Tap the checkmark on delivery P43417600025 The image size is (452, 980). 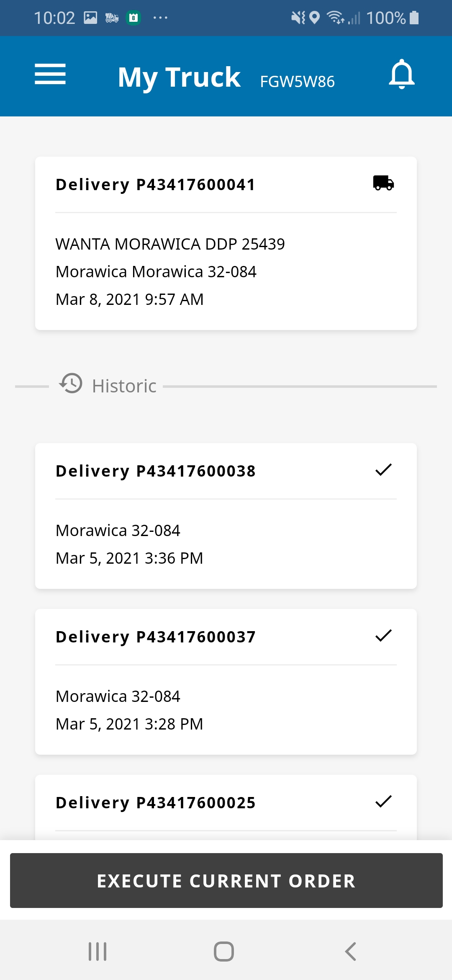pos(383,802)
